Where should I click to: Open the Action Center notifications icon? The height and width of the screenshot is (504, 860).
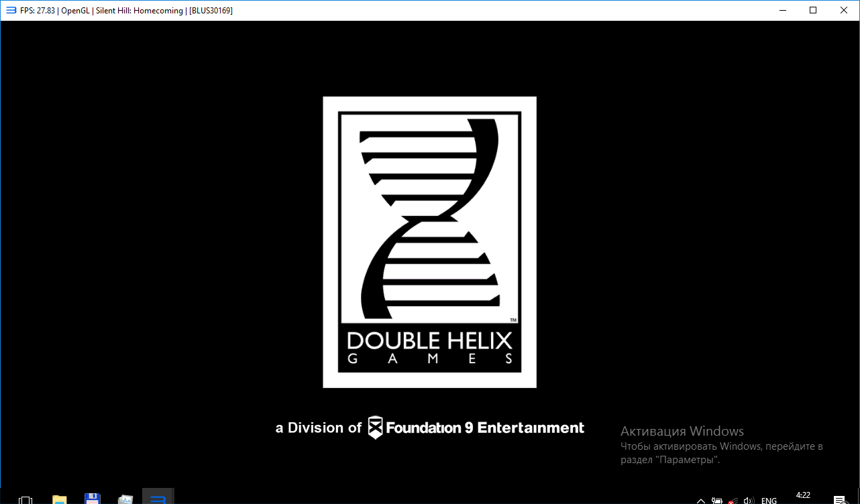[x=839, y=500]
